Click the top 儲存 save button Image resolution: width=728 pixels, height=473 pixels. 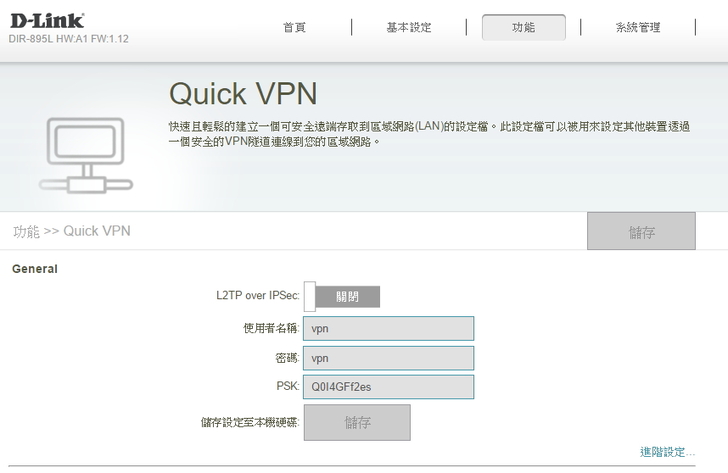(x=641, y=231)
